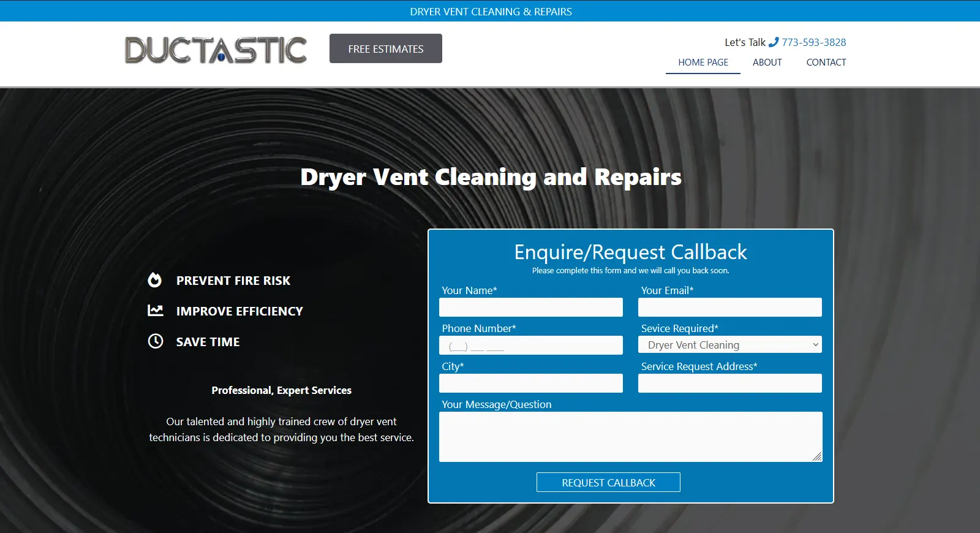Open the About page

click(x=767, y=62)
